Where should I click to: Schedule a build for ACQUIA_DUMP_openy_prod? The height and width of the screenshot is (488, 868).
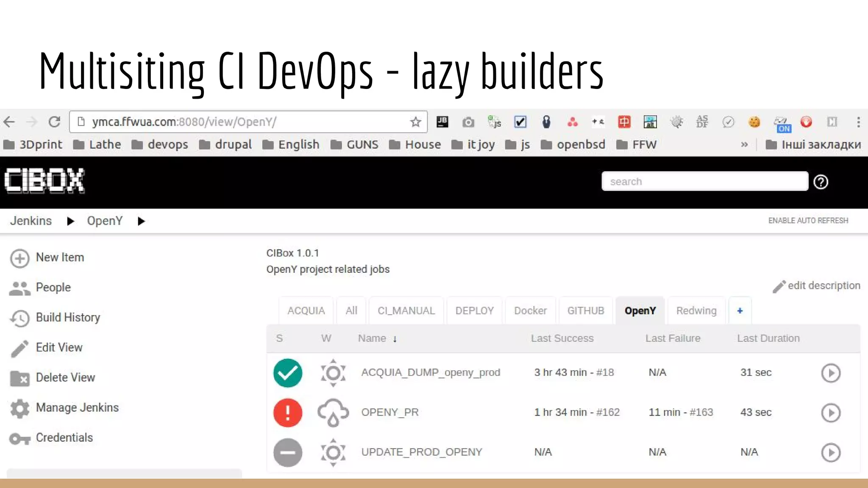[831, 373]
